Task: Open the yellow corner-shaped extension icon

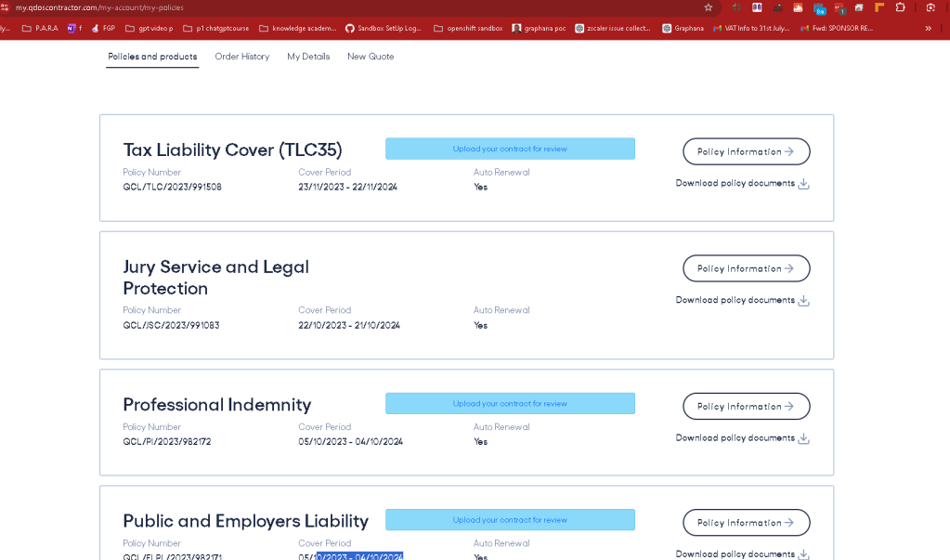Action: [x=879, y=7]
